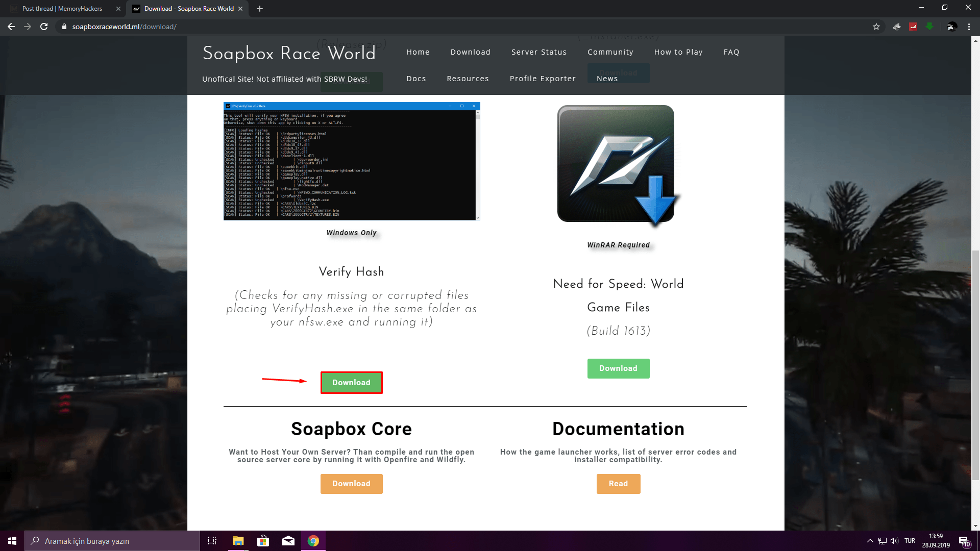Download Need for Speed World game files
This screenshot has width=980, height=551.
(618, 368)
